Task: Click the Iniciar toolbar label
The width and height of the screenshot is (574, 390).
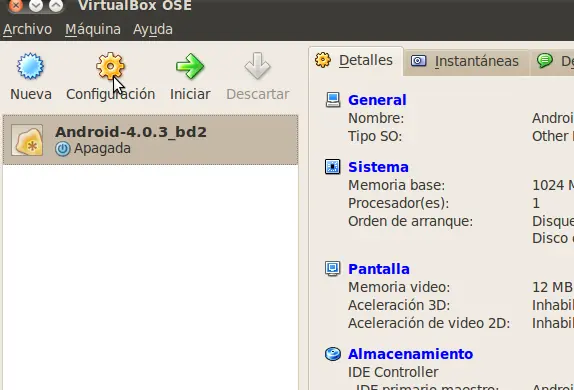Action: pos(190,94)
